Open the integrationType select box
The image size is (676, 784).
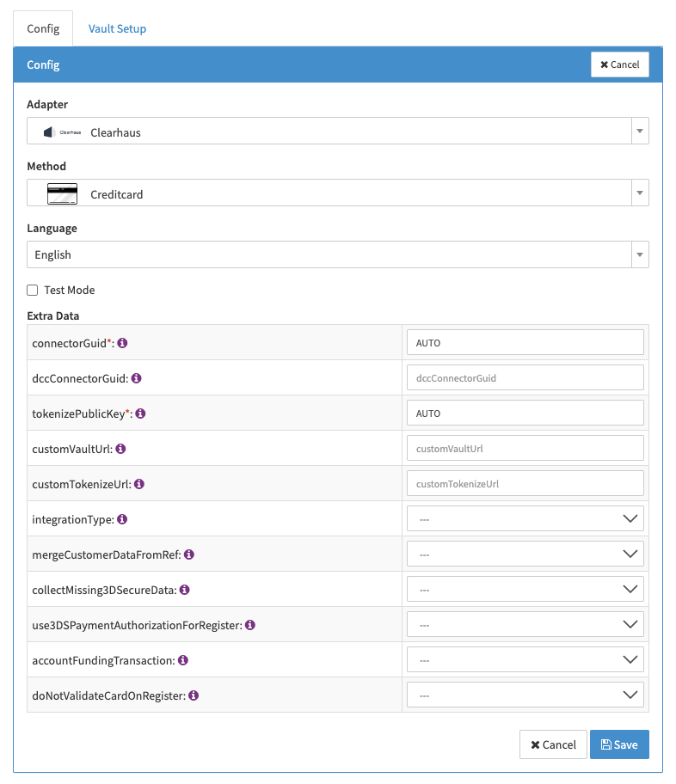pyautogui.click(x=525, y=518)
